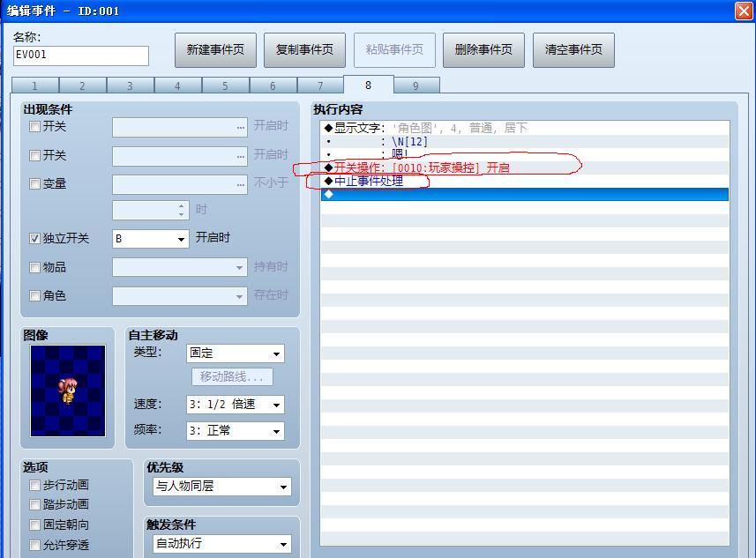Tick the 物品 condition checkbox
Screen dimensions: 756x558
click(34, 267)
